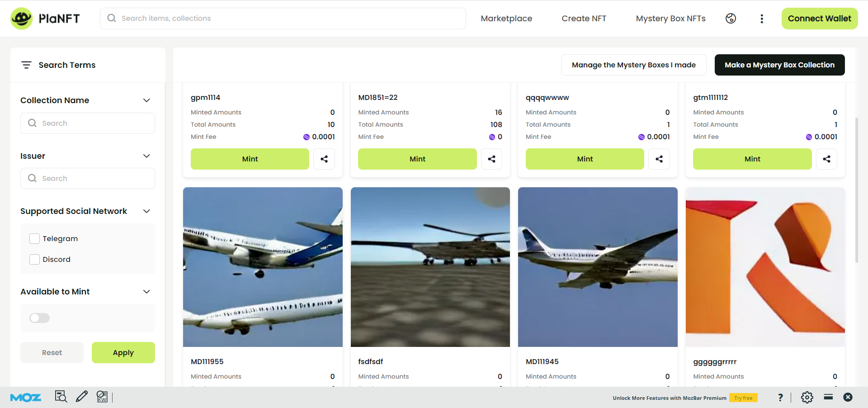Viewport: 868px width, 408px height.
Task: Mint the gpm1114 collection
Action: [x=250, y=159]
